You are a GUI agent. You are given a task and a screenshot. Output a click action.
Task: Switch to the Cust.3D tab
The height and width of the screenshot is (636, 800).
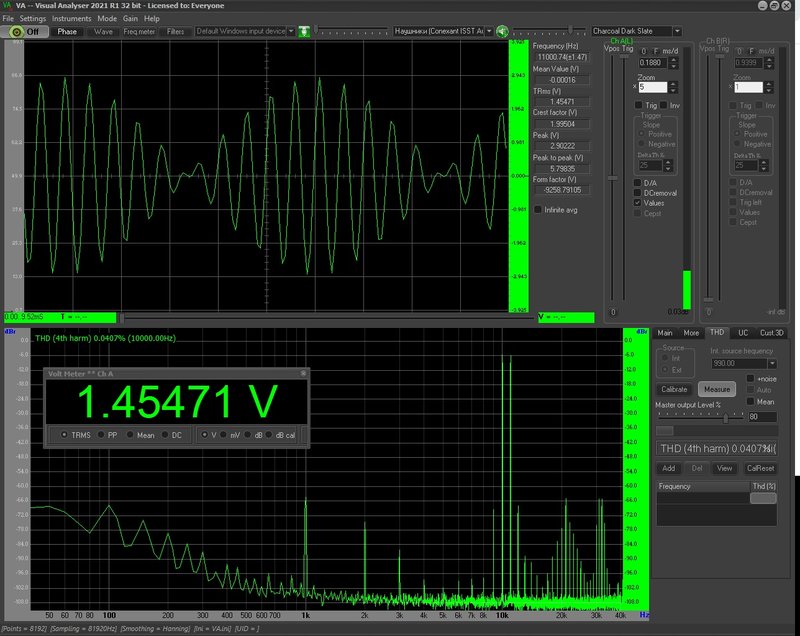pyautogui.click(x=771, y=333)
